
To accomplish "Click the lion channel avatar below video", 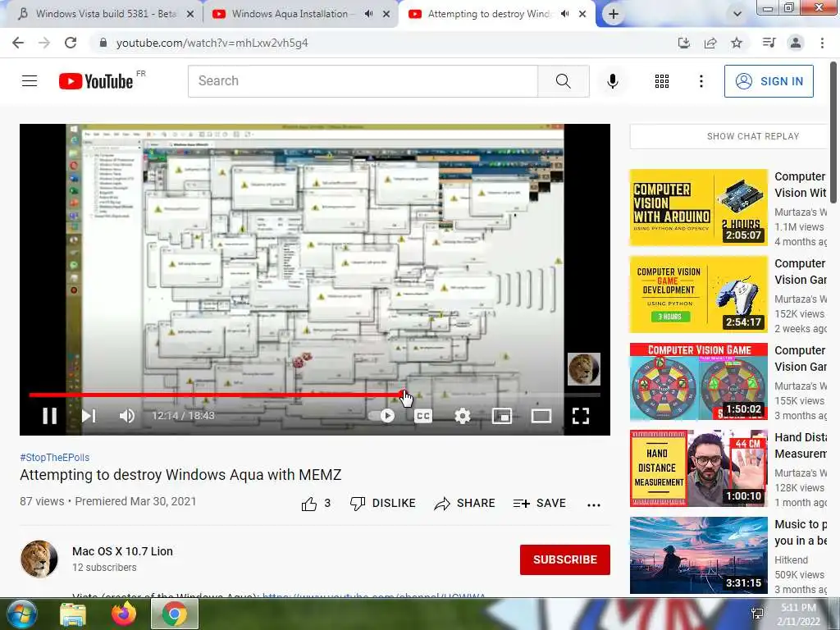I will [39, 559].
